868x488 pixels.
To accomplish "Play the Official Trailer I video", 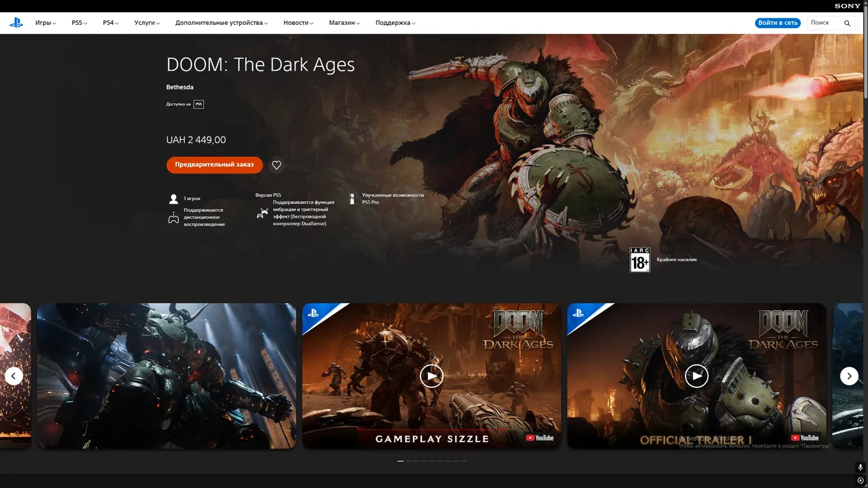I will click(x=696, y=376).
